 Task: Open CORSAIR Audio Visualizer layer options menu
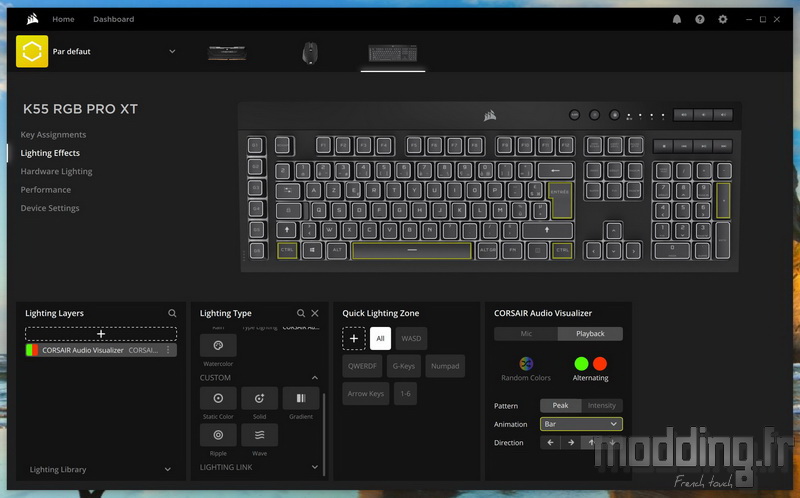(168, 350)
